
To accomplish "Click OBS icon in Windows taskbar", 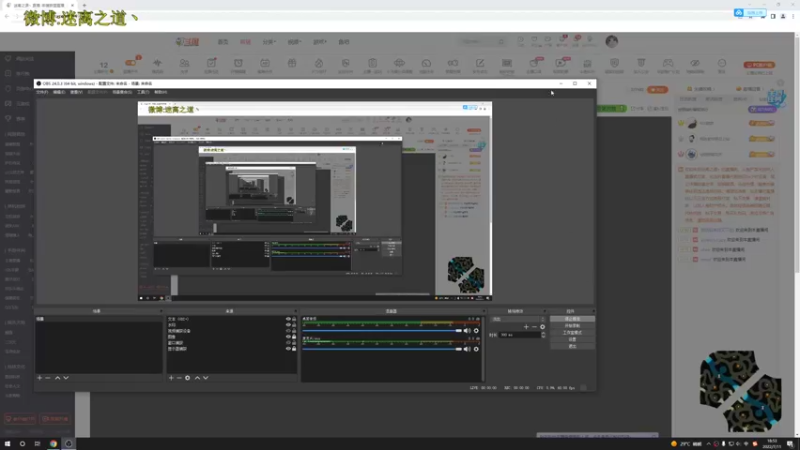I will pyautogui.click(x=68, y=443).
